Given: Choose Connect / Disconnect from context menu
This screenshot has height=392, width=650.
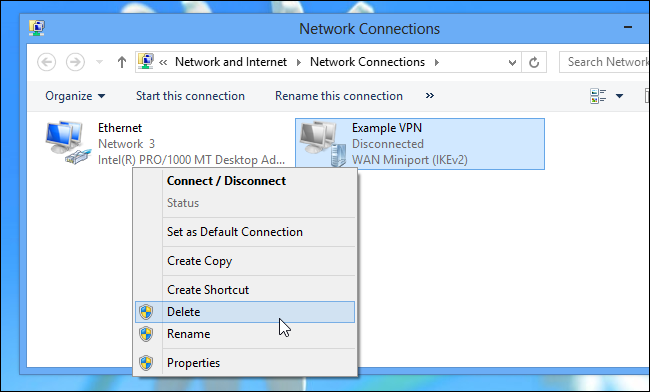Looking at the screenshot, I should click(x=245, y=181).
